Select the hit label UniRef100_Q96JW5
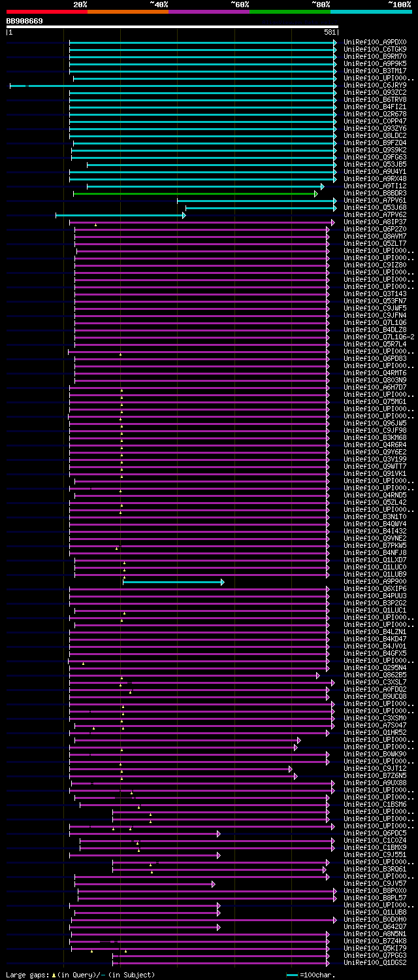 [375, 424]
